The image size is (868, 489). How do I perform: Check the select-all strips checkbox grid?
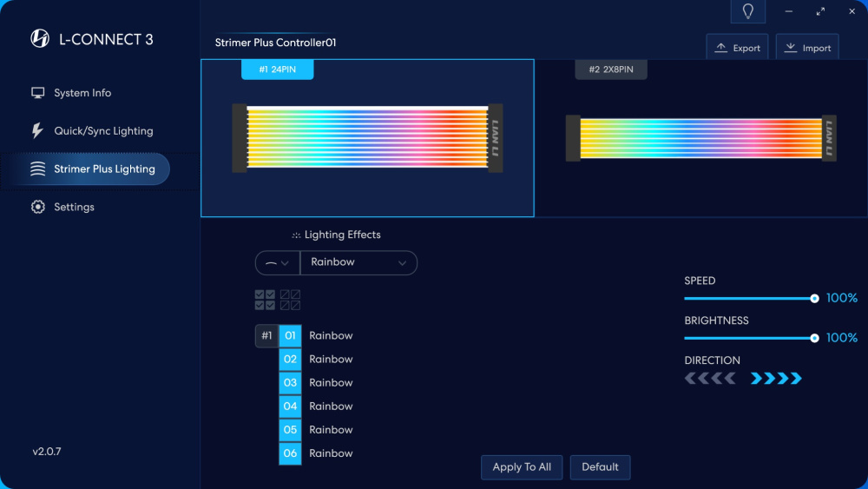[x=265, y=300]
